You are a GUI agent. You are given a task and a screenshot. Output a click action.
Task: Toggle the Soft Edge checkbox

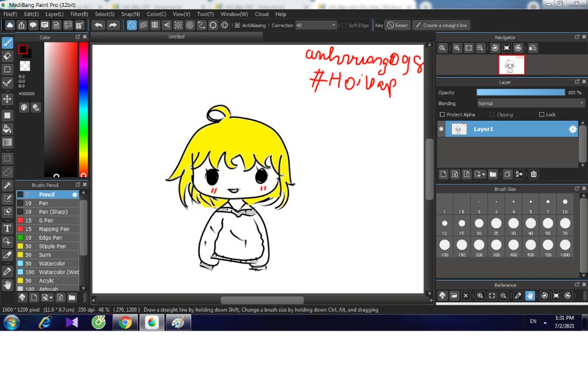click(x=345, y=25)
